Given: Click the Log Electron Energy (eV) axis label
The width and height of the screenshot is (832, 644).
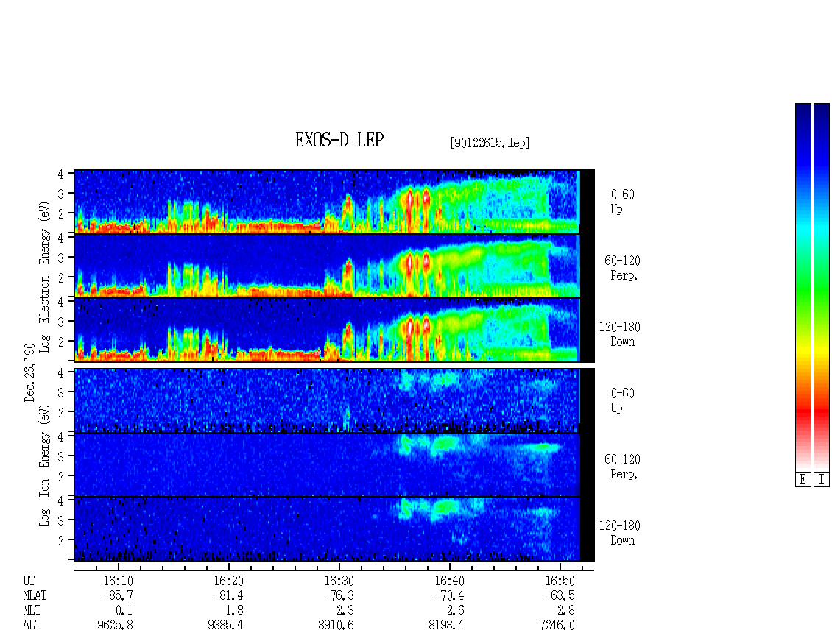Looking at the screenshot, I should [x=45, y=277].
